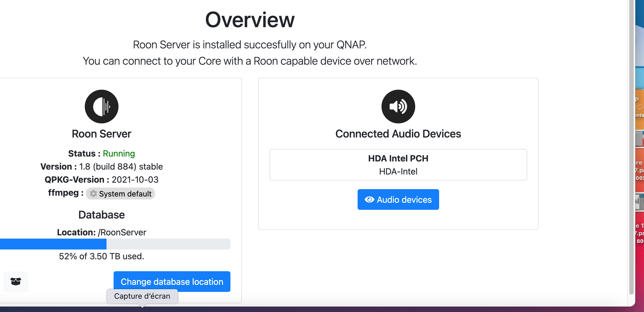
Task: Click the Capture d'écran tooltip label
Action: [x=142, y=296]
